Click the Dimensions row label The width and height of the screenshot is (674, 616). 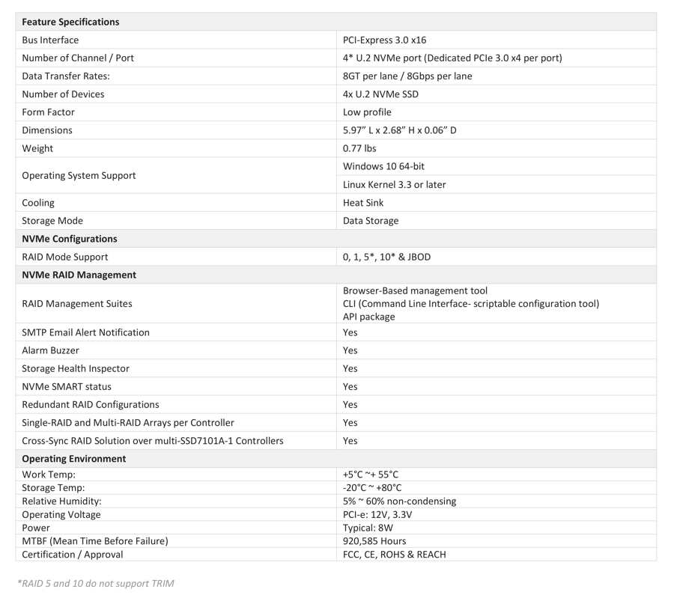click(x=47, y=130)
